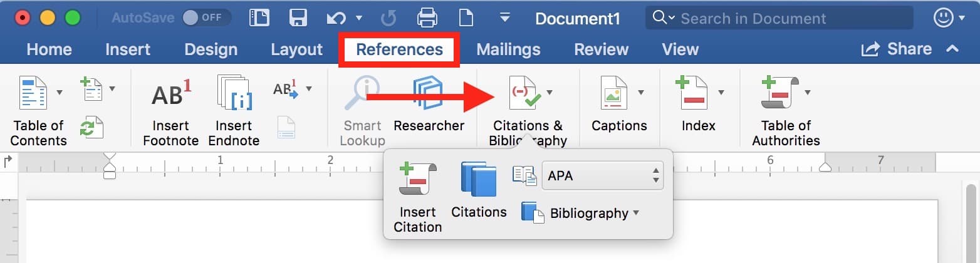Collapse the ribbon with the chevron
The image size is (980, 263).
pyautogui.click(x=952, y=49)
